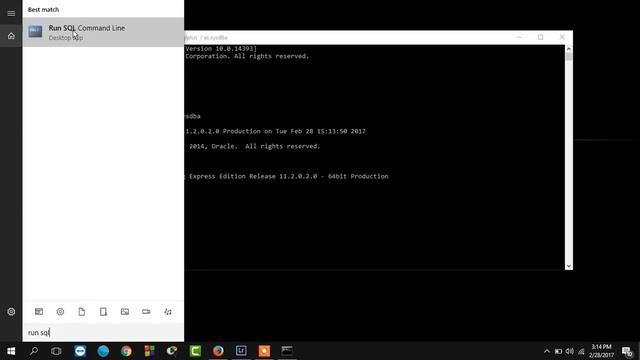Open the clock showing 3:14 PM

[601, 351]
